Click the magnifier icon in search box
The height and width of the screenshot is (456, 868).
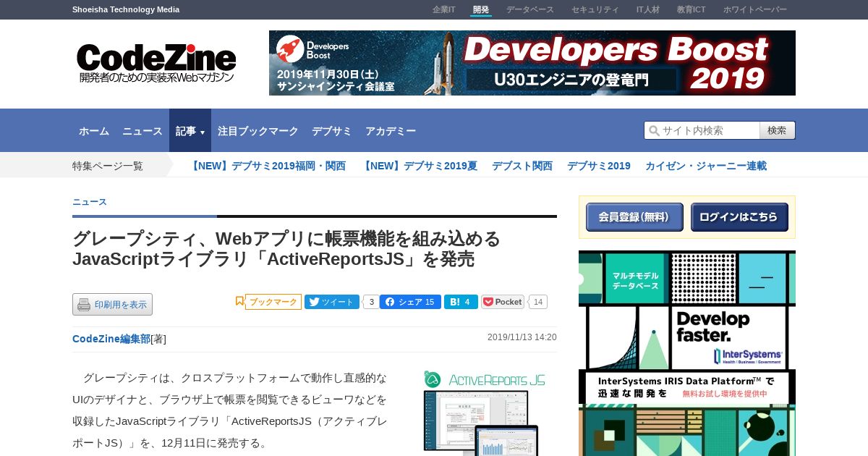654,130
